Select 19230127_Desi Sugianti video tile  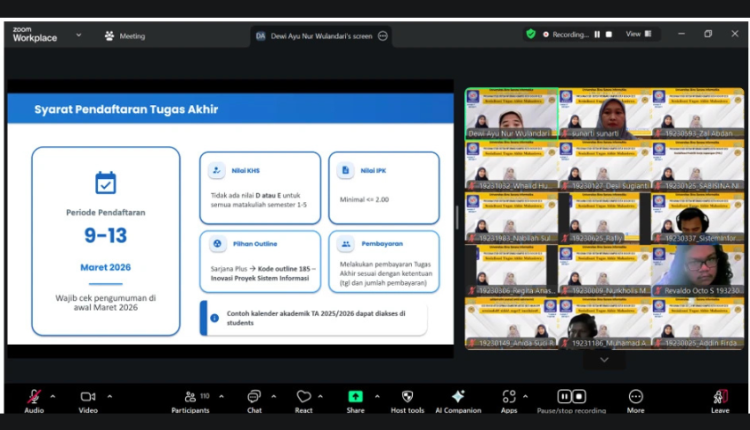coord(605,165)
